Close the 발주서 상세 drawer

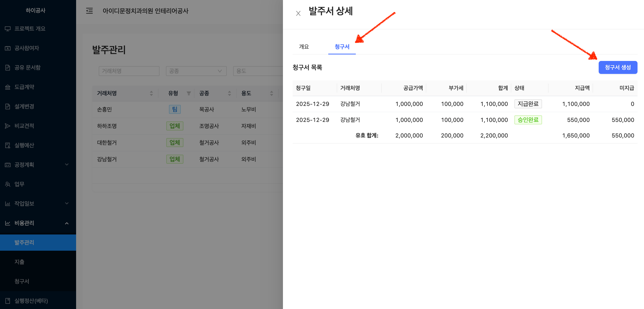point(298,13)
